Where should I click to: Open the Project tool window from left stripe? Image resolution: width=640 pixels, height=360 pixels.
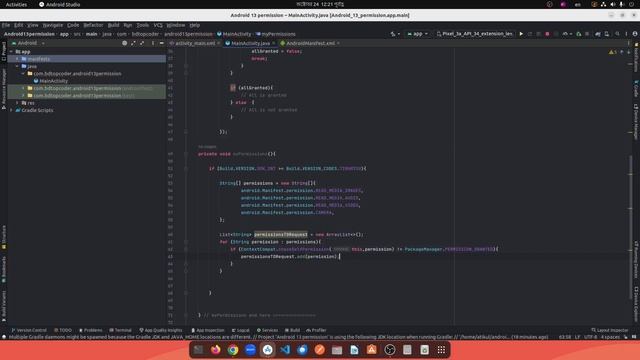pos(4,51)
